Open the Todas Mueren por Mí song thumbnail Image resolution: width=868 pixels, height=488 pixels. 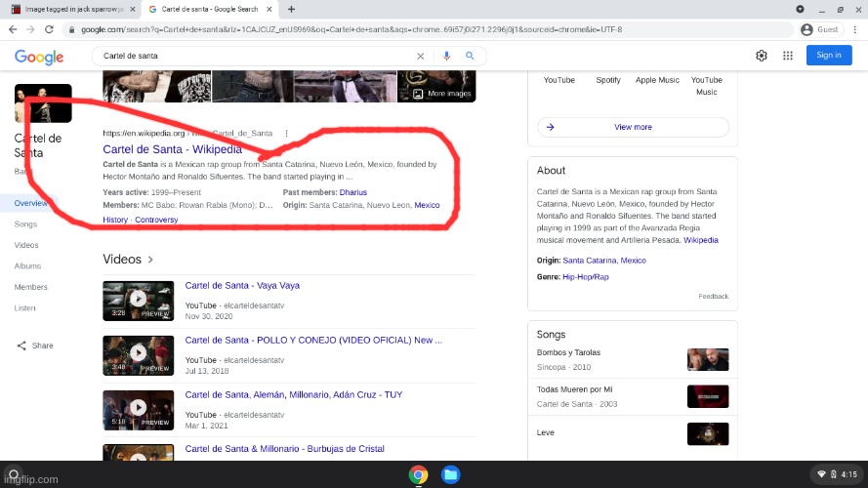point(708,396)
